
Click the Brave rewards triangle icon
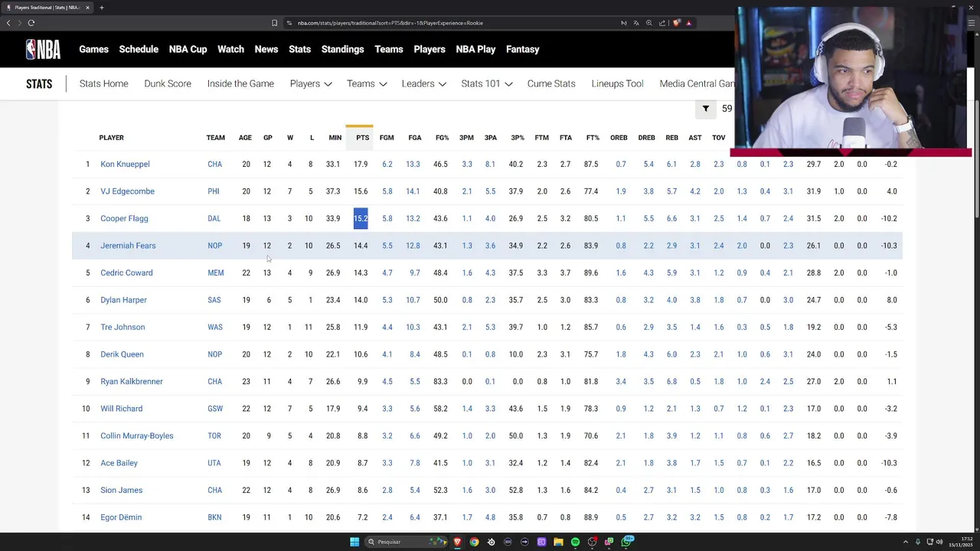tap(688, 23)
